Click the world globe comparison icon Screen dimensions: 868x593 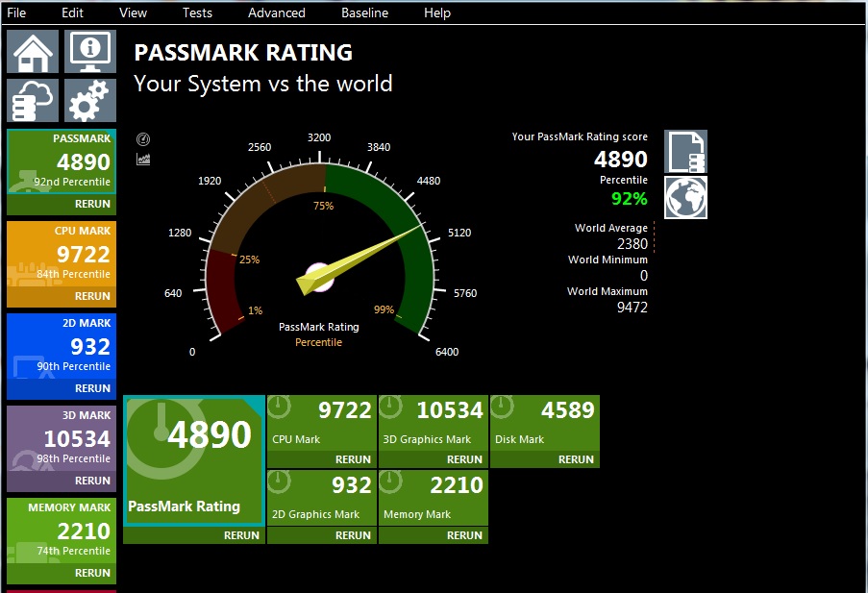coord(685,197)
